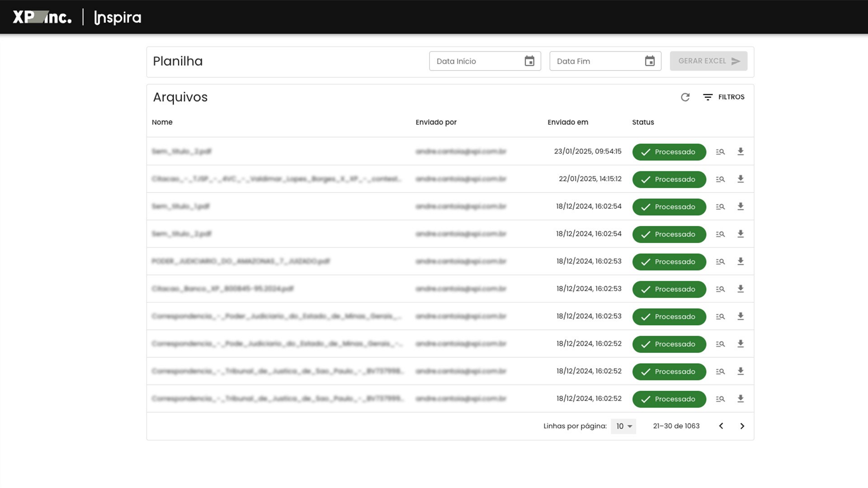The width and height of the screenshot is (868, 488).
Task: Select the Sem_titulo_1.pdf file name
Action: [x=181, y=206]
